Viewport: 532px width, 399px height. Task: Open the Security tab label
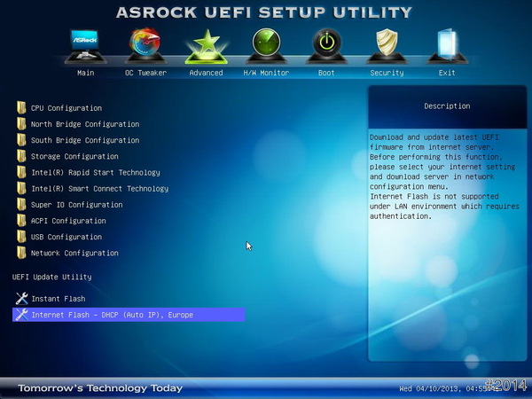point(387,73)
